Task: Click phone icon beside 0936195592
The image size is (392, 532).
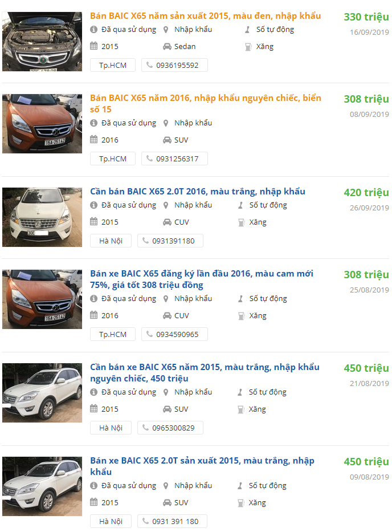Action: point(150,65)
